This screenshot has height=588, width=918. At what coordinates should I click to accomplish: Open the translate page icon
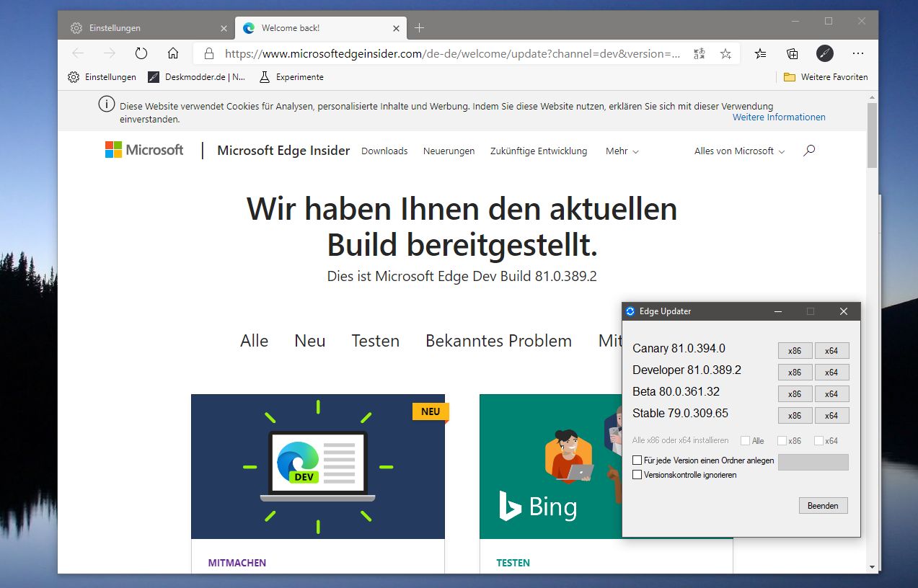(x=699, y=53)
